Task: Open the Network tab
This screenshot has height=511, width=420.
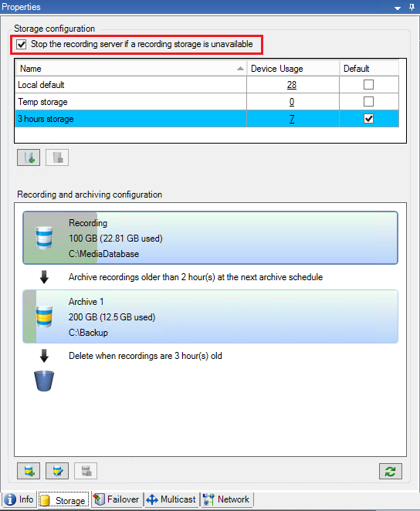Action: pyautogui.click(x=226, y=499)
